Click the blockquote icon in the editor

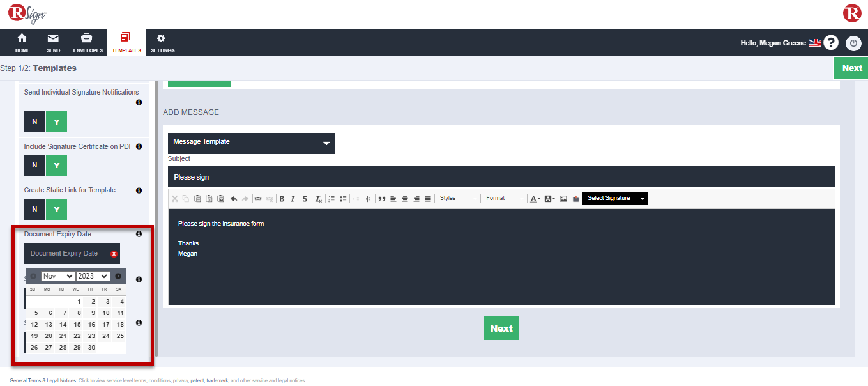tap(381, 198)
